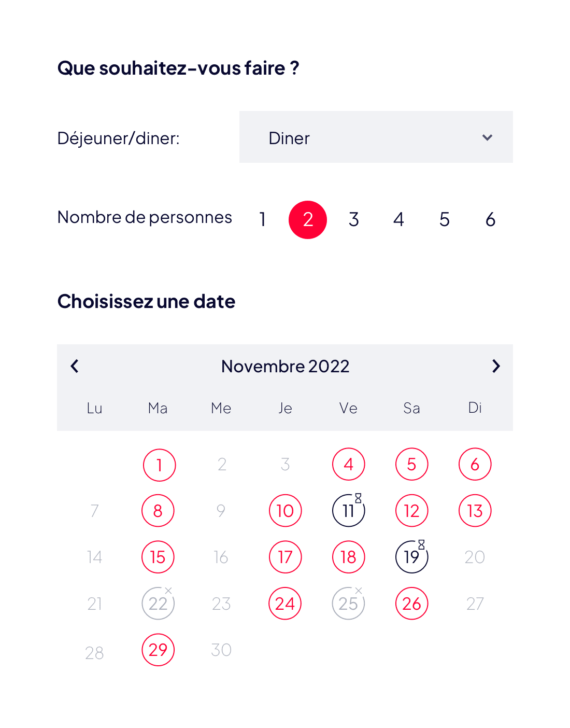Click hourglass icon on November 19
The image size is (570, 728).
tap(421, 544)
